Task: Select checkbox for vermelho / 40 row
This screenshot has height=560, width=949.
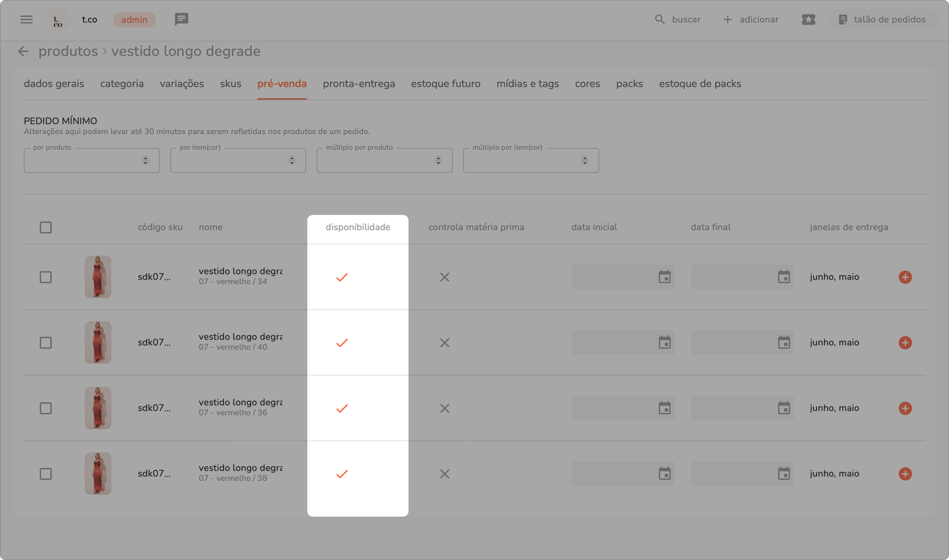Action: (x=46, y=343)
